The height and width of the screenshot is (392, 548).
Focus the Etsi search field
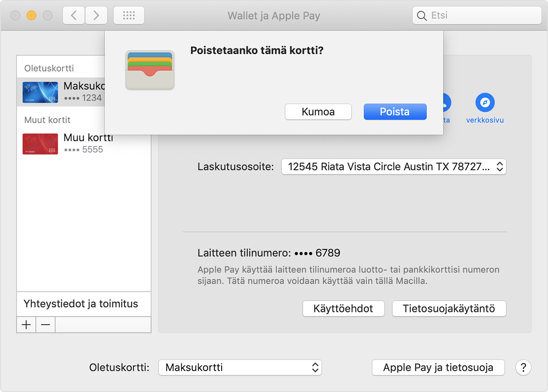click(477, 16)
